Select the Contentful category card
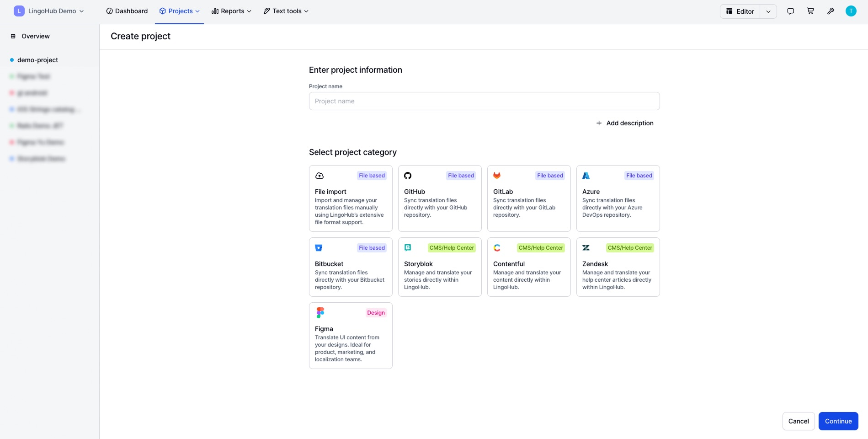The width and height of the screenshot is (868, 439). 528,267
